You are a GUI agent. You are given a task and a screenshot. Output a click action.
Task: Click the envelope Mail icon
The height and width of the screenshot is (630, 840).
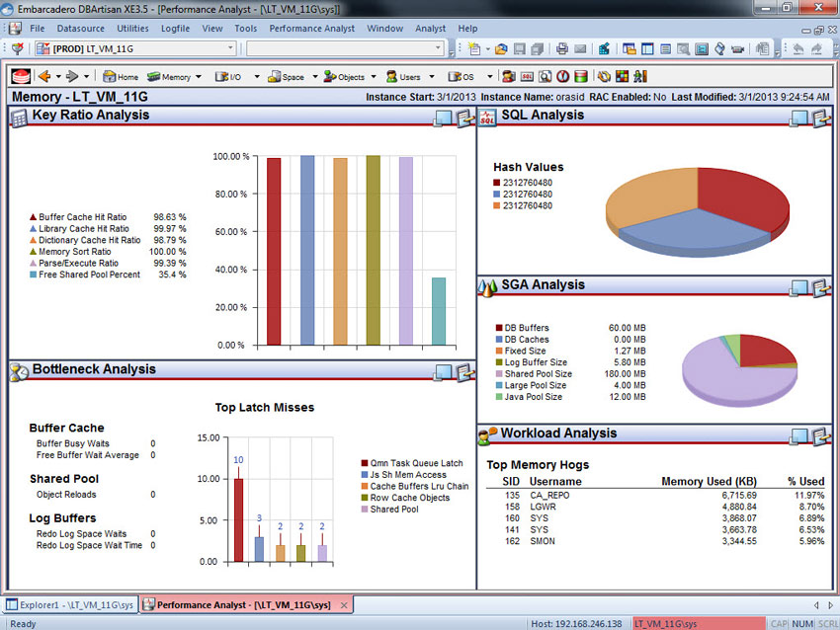[580, 49]
